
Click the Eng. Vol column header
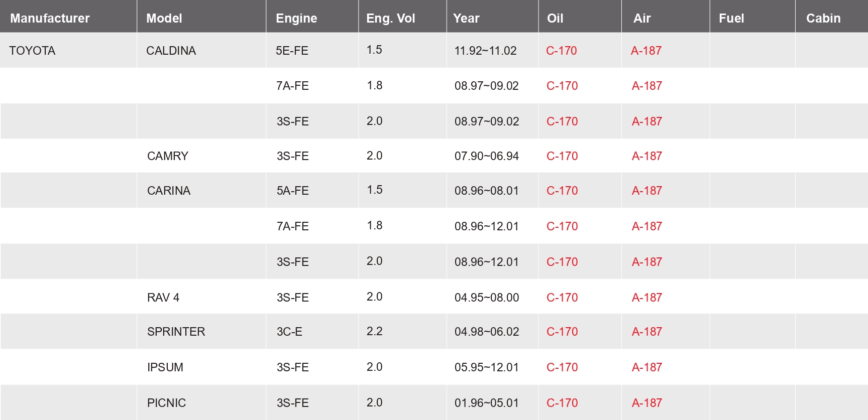pos(390,19)
